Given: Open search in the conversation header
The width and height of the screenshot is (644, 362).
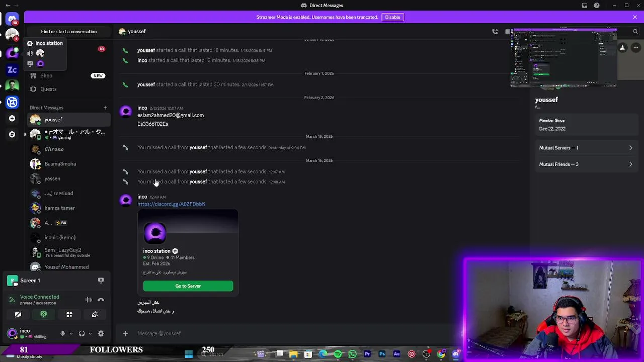Looking at the screenshot, I should [635, 31].
